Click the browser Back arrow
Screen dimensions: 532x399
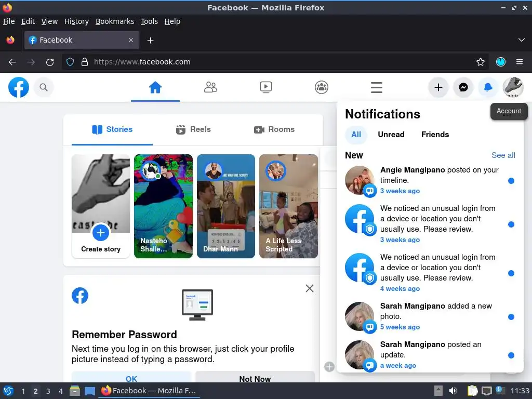click(x=12, y=62)
